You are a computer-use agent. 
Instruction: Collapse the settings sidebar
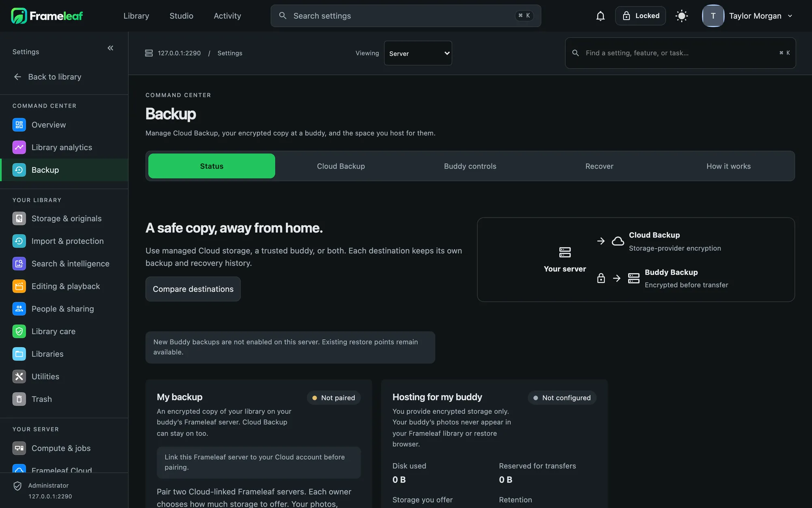[110, 48]
